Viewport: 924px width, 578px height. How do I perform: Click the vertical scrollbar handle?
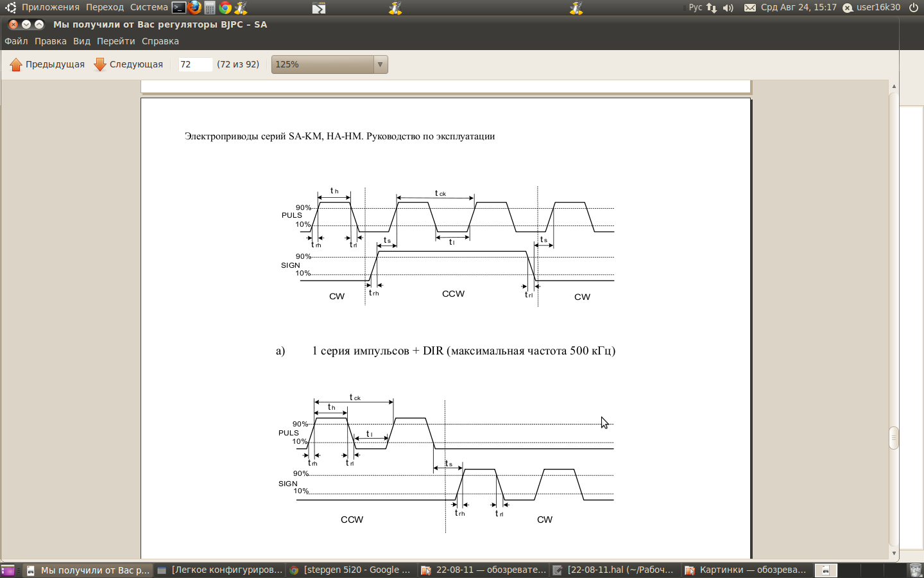(x=894, y=438)
